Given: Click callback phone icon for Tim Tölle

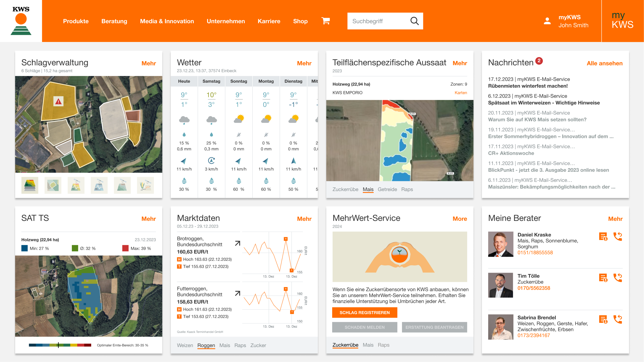Looking at the screenshot, I should [x=618, y=278].
